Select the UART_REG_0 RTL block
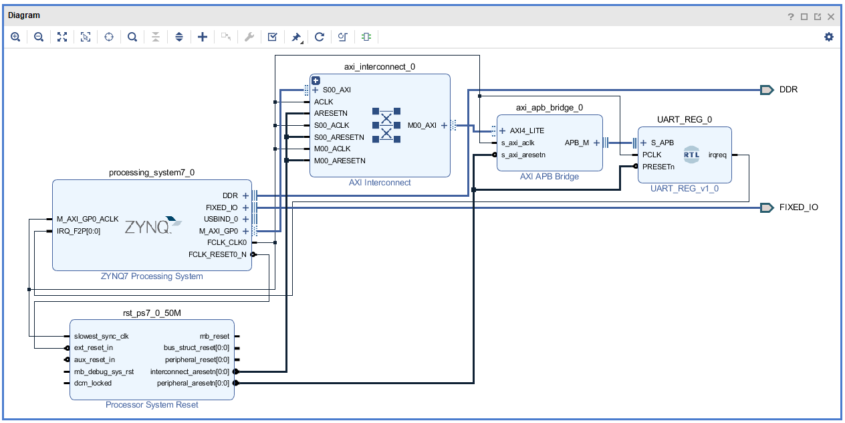Image resolution: width=845 pixels, height=423 pixels. (684, 155)
